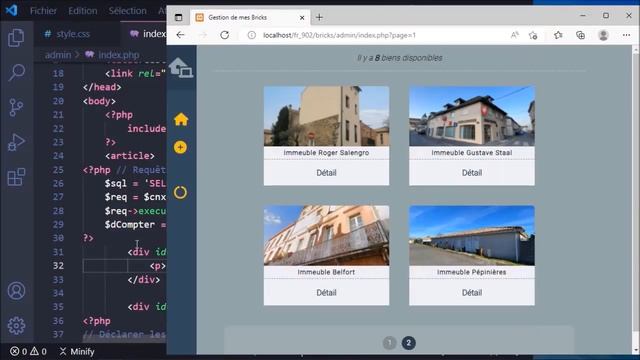Click line number 32 in the gutter
The height and width of the screenshot is (360, 640).
[58, 266]
